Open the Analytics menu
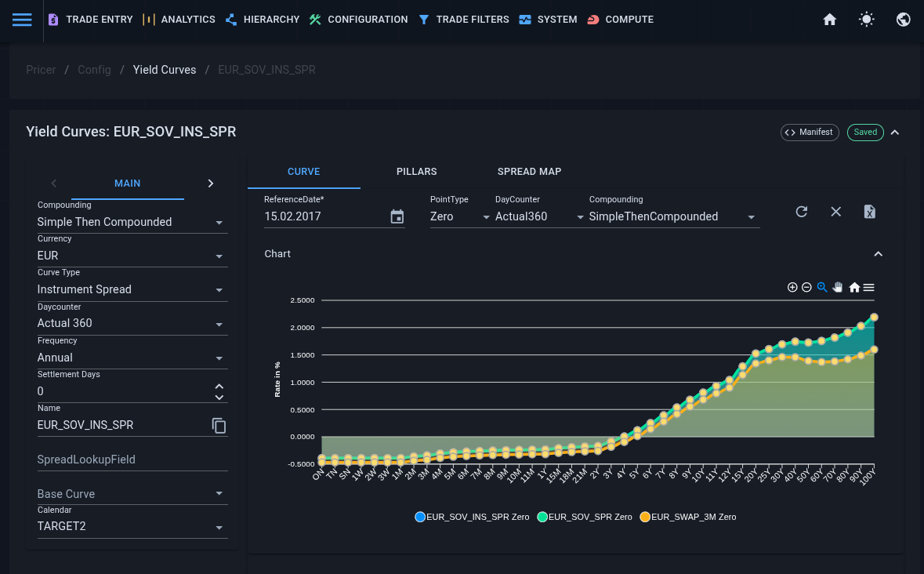 pyautogui.click(x=179, y=20)
